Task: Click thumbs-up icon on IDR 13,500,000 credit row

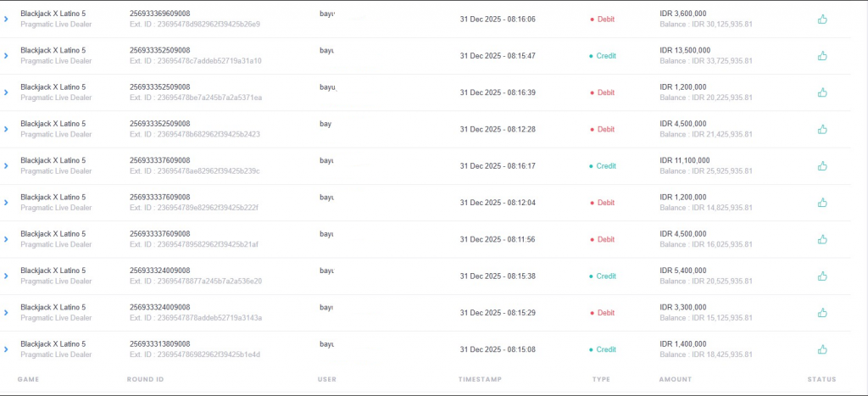Action: (x=821, y=56)
